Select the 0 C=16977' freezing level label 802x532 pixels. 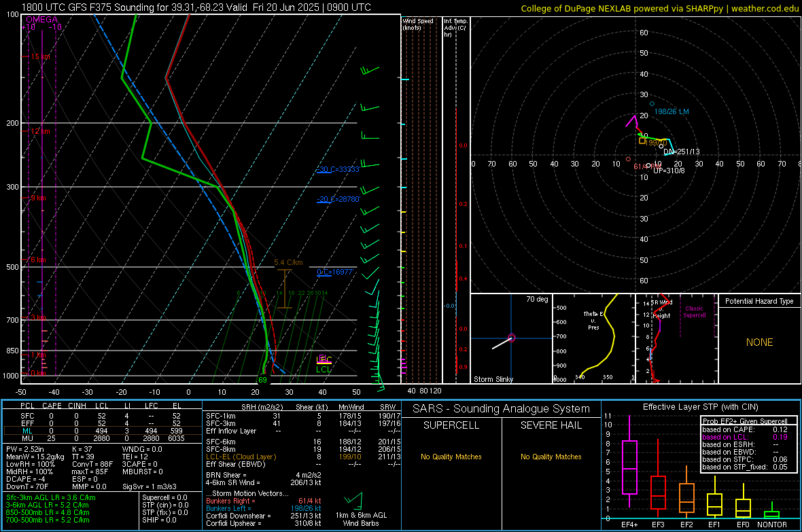335,272
